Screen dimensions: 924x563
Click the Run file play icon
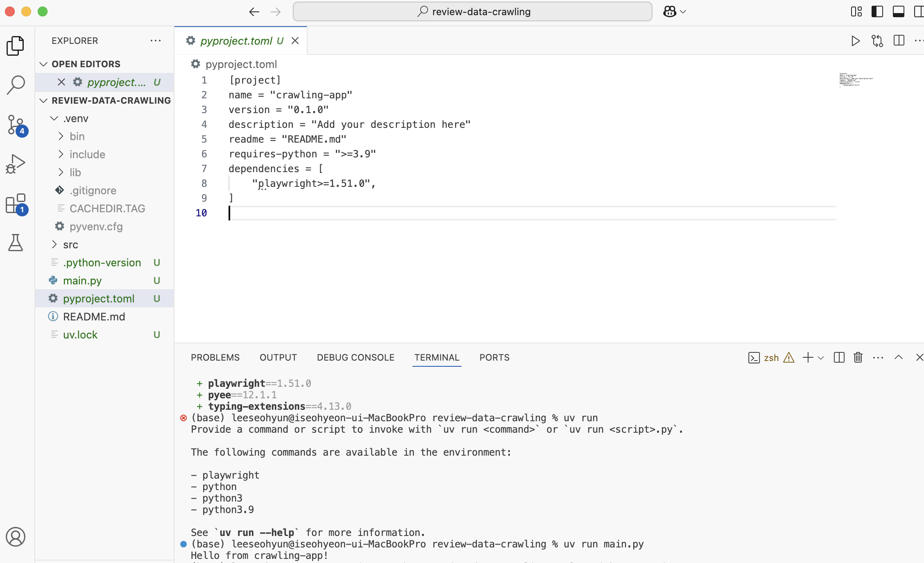pyautogui.click(x=855, y=41)
